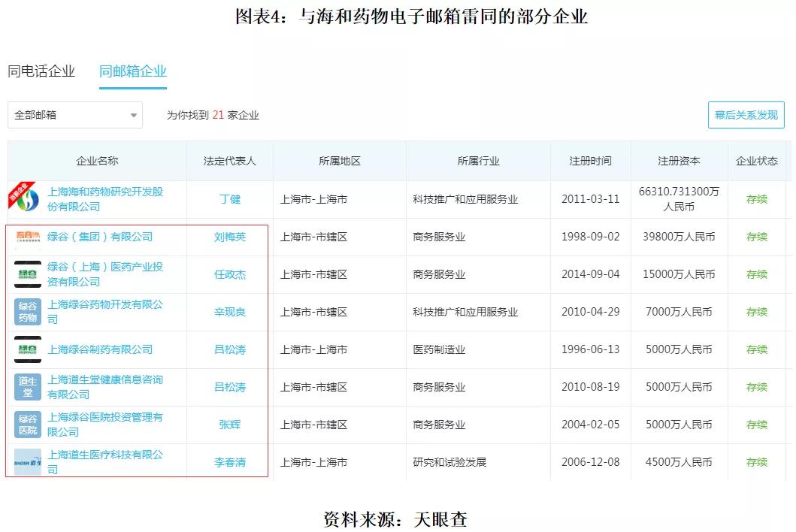Click the 上海绿谷制药 logo icon
The image size is (796, 532).
(x=28, y=349)
